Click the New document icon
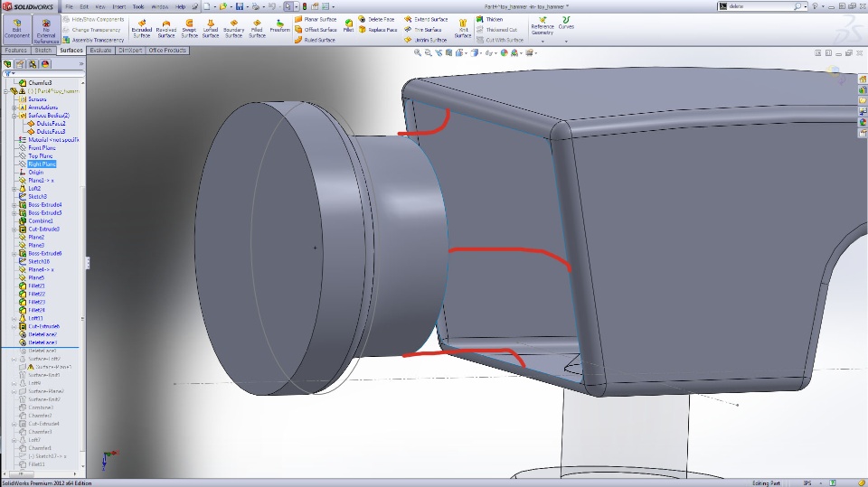Screen dimensions: 868x487 (x=206, y=6)
